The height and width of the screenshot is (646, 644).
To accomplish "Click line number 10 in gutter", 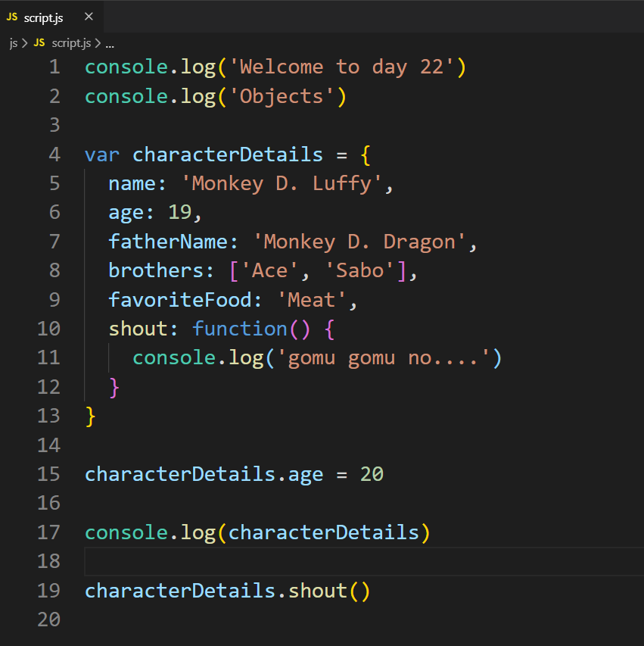I will [49, 329].
